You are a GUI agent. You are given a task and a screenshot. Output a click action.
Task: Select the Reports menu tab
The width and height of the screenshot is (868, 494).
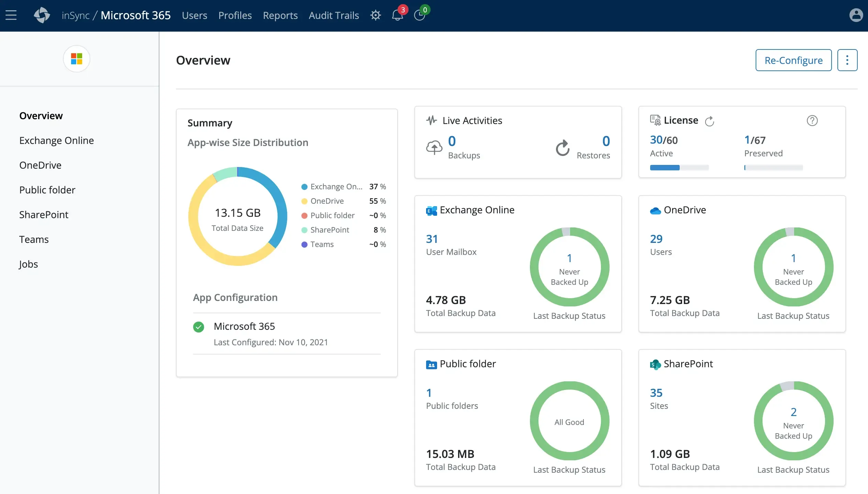[x=280, y=15]
